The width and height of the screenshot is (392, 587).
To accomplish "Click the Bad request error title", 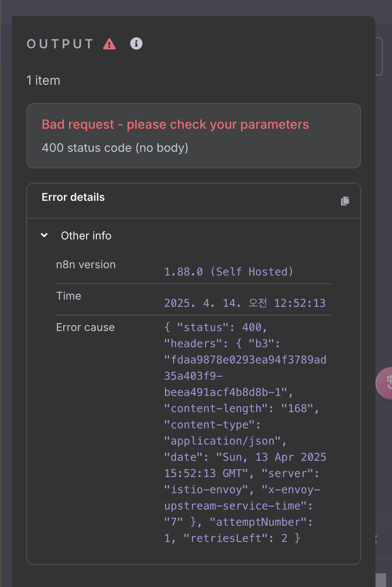I will click(x=175, y=124).
